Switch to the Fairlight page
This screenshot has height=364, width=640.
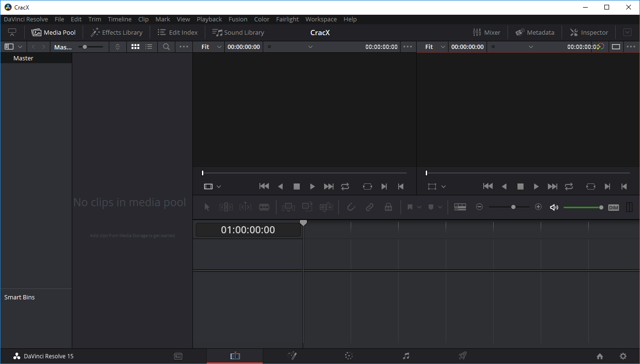pyautogui.click(x=406, y=356)
